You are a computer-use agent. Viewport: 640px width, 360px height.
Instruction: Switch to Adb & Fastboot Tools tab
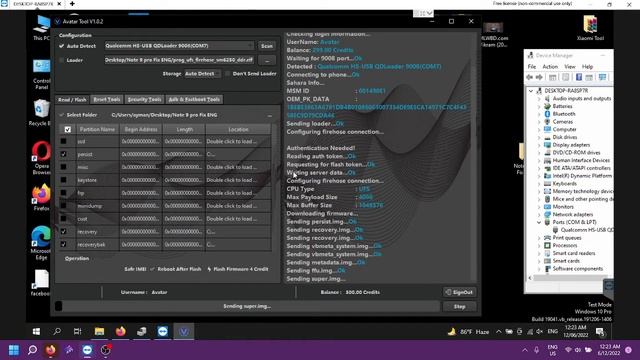point(194,100)
